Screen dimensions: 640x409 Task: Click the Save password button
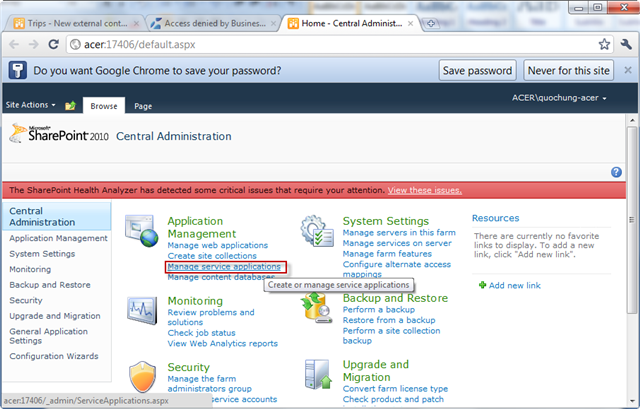pyautogui.click(x=478, y=71)
